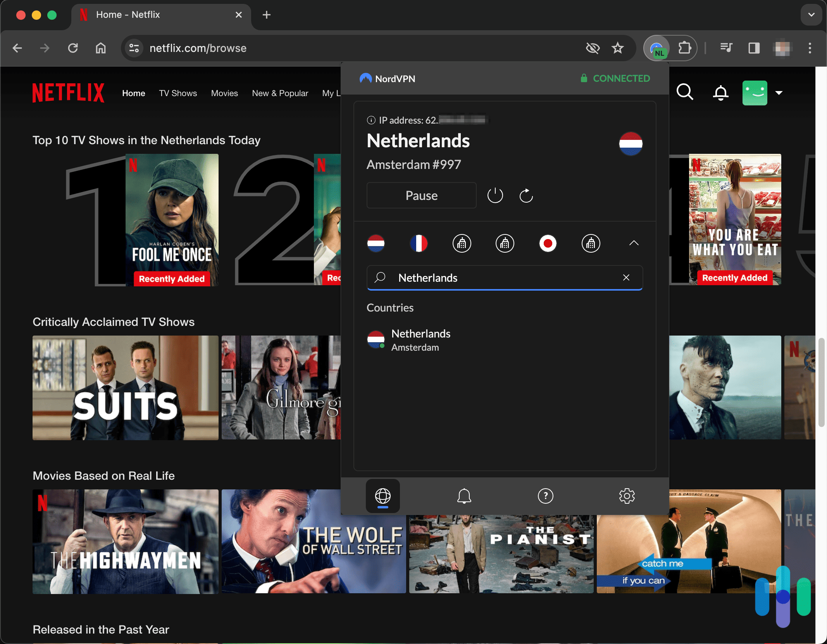Collapse the quick-connect row with the chevron
This screenshot has width=827, height=644.
[x=634, y=243]
